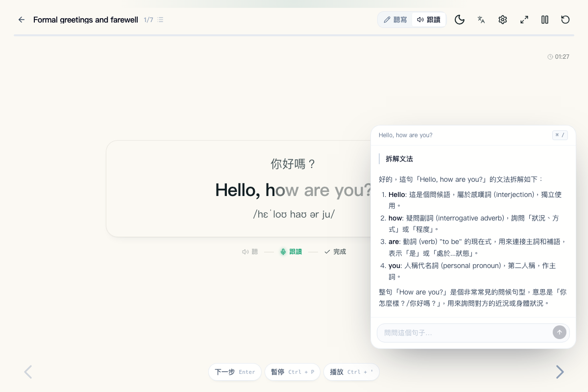Go to next sentence chevron
This screenshot has height=392, width=588.
[x=560, y=372]
